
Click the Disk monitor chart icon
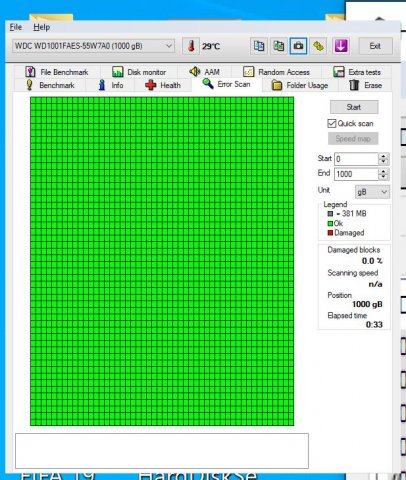(117, 72)
